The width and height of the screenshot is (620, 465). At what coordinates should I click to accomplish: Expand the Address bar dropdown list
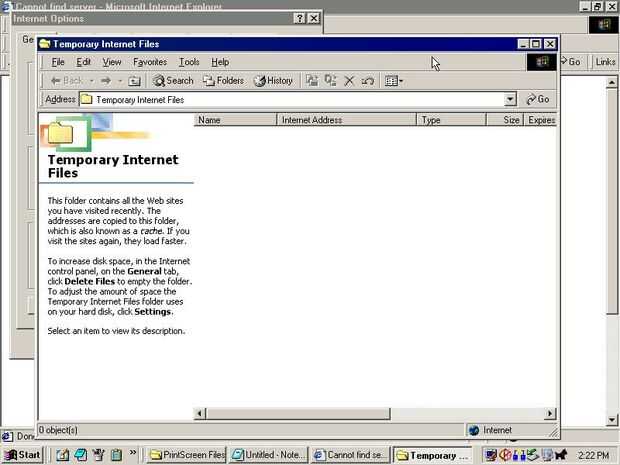510,100
